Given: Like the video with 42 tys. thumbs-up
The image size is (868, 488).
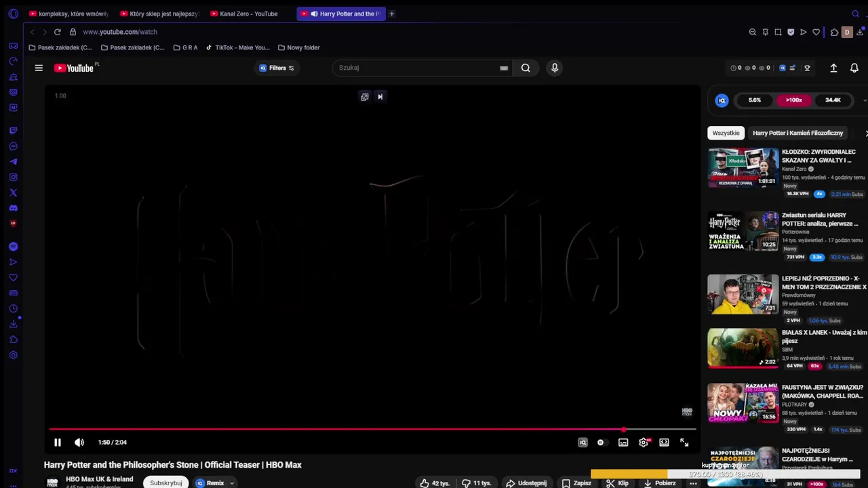Looking at the screenshot, I should 435,483.
